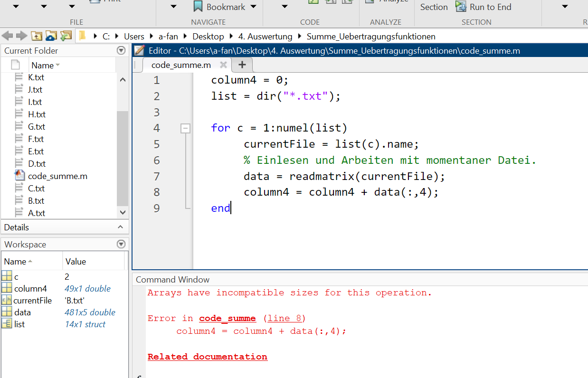
Task: Select the data variable icon in Workspace
Action: click(x=7, y=312)
